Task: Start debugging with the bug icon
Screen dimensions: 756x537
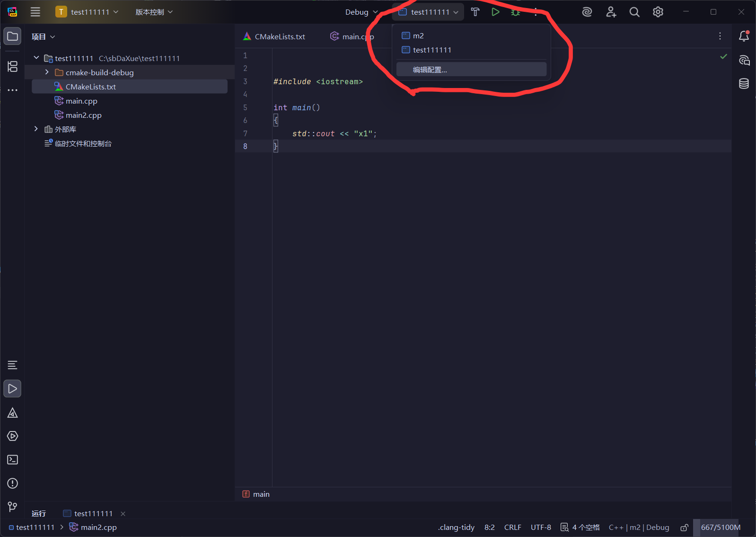Action: tap(515, 12)
